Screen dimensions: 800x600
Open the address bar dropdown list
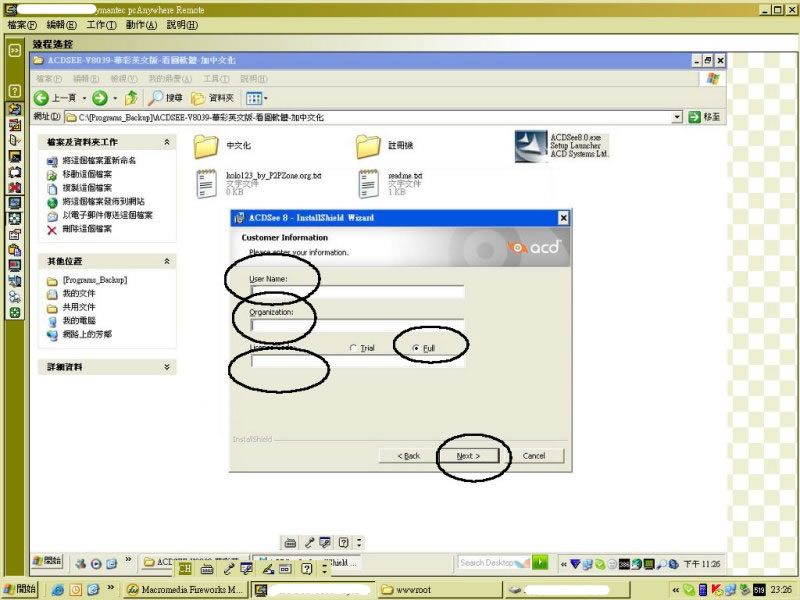(677, 117)
